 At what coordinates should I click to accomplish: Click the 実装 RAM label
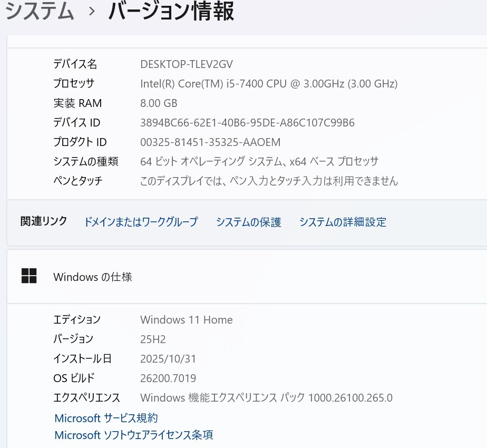pos(77,103)
